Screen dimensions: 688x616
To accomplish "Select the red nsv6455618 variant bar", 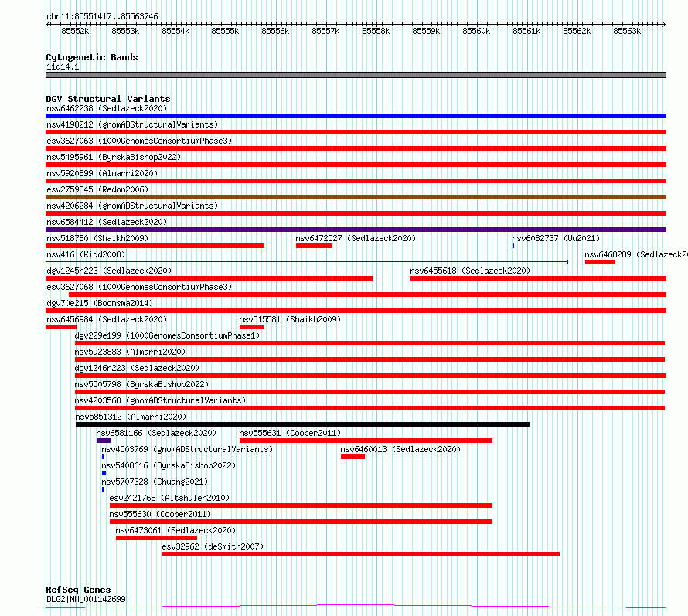I will point(538,278).
